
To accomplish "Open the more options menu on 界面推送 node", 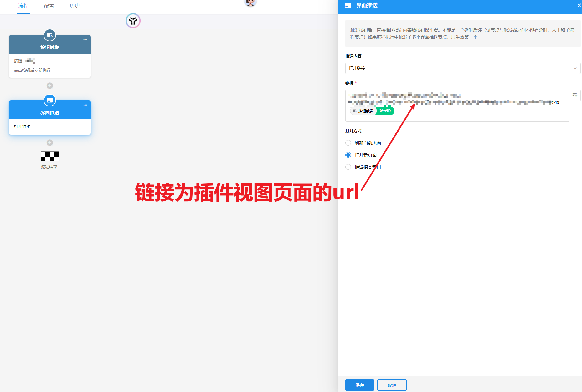I will pos(85,105).
